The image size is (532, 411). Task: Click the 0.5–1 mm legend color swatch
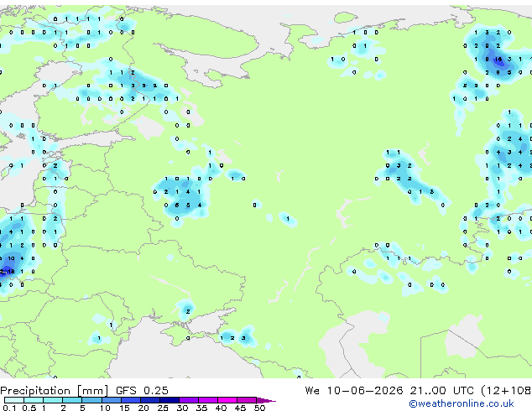34,400
